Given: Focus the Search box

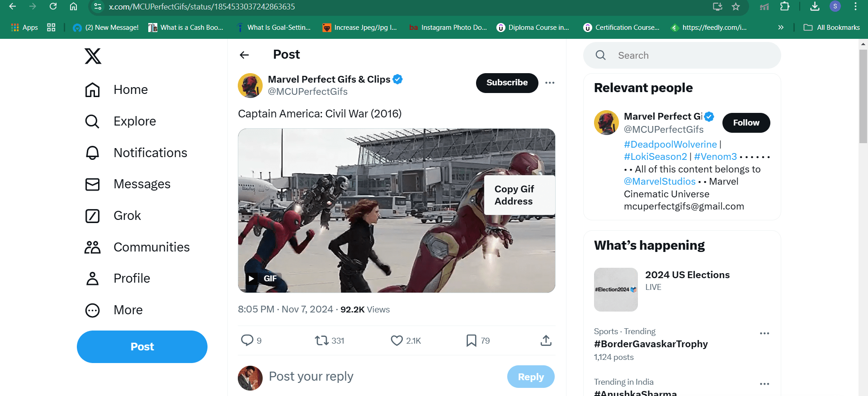Looking at the screenshot, I should click(682, 55).
